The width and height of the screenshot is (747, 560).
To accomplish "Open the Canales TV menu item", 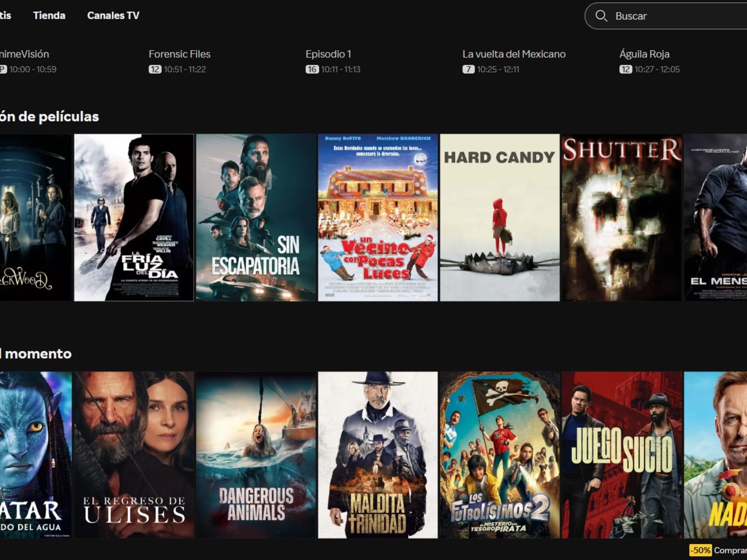I will (x=113, y=15).
